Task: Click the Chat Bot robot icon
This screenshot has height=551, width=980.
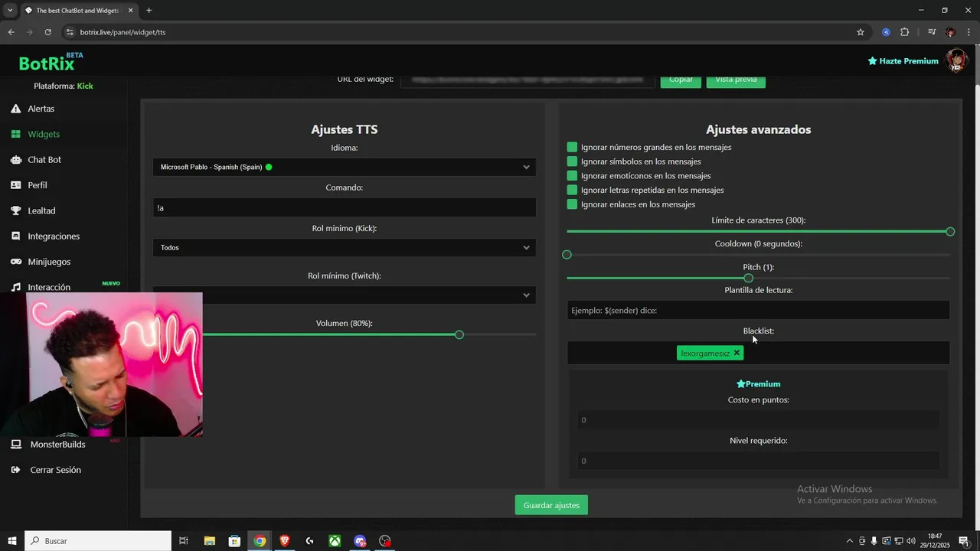Action: pyautogui.click(x=16, y=160)
